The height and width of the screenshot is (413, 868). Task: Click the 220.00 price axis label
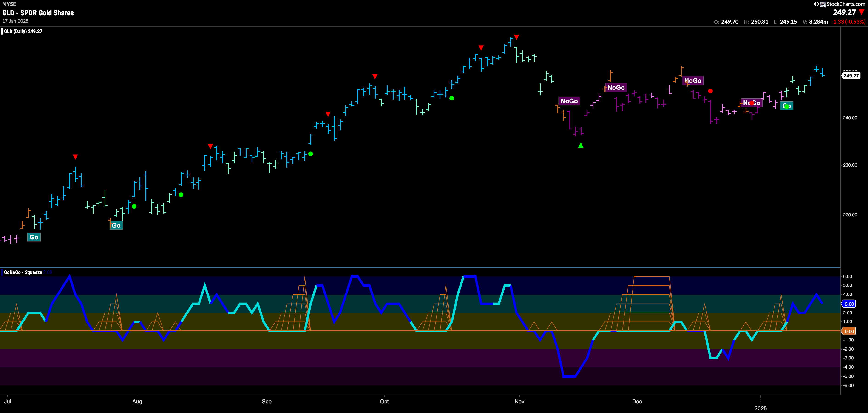pyautogui.click(x=850, y=215)
